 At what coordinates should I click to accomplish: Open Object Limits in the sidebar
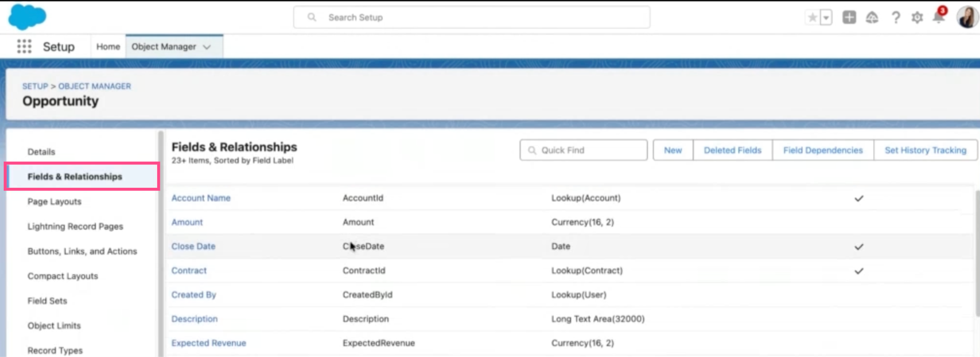pyautogui.click(x=54, y=325)
